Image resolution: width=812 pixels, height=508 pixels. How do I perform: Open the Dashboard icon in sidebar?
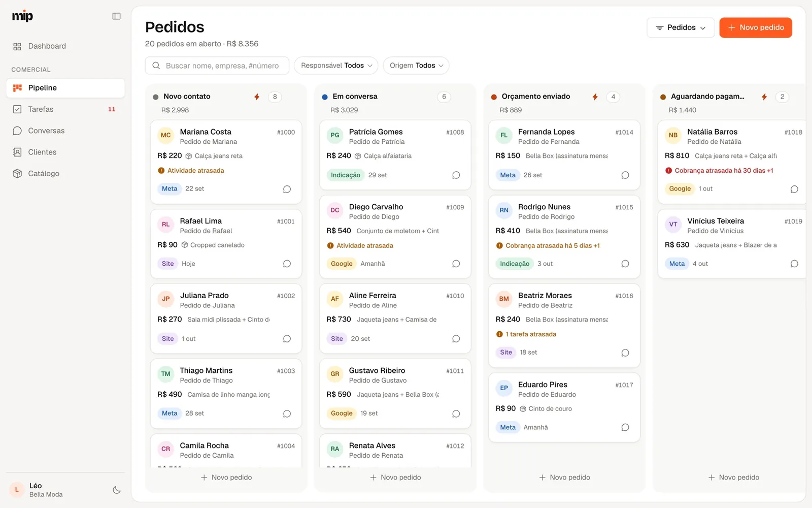point(17,46)
